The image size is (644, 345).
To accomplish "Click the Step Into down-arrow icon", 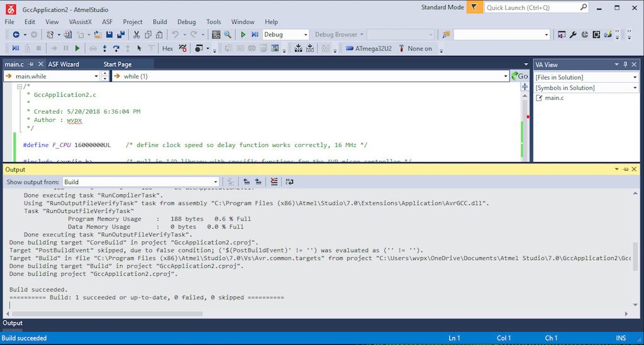I will click(105, 48).
